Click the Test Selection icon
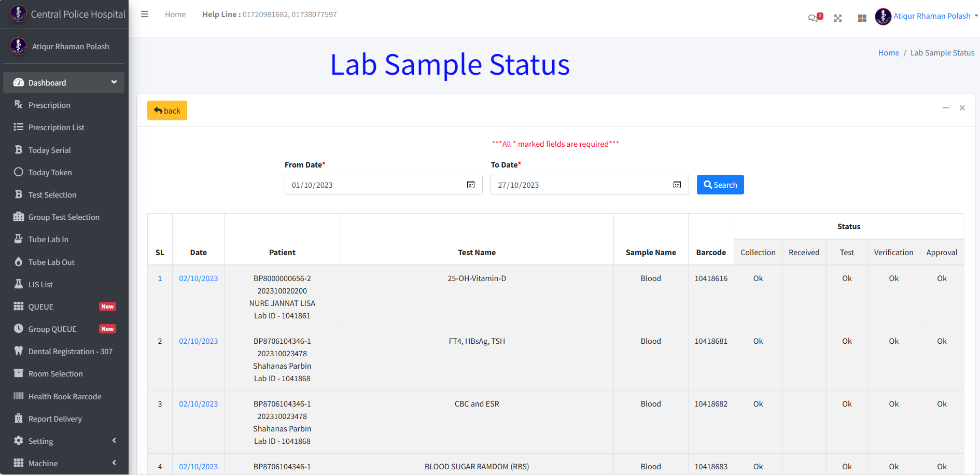The height and width of the screenshot is (475, 980). pos(19,194)
